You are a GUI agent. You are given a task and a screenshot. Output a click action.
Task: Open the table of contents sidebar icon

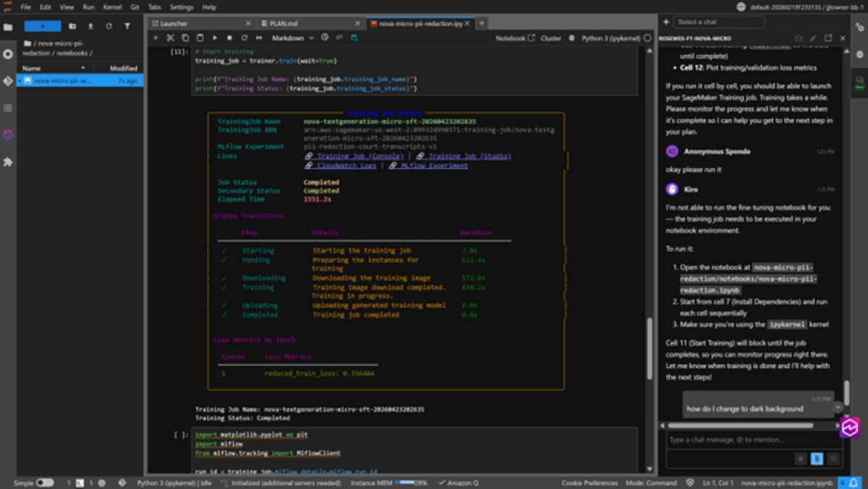click(8, 108)
